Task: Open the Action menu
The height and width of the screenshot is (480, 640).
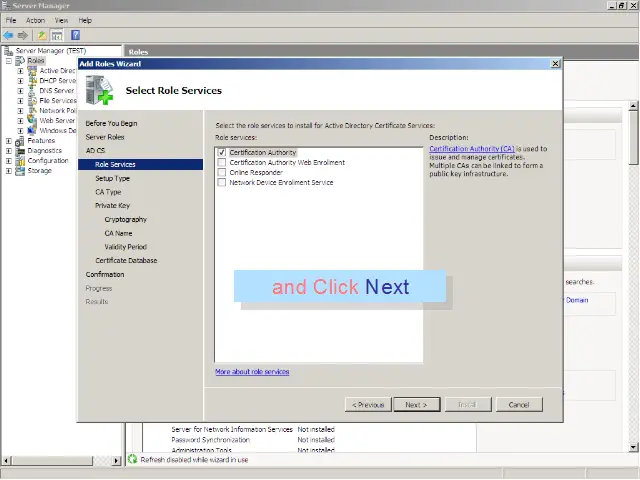Action: (35, 20)
